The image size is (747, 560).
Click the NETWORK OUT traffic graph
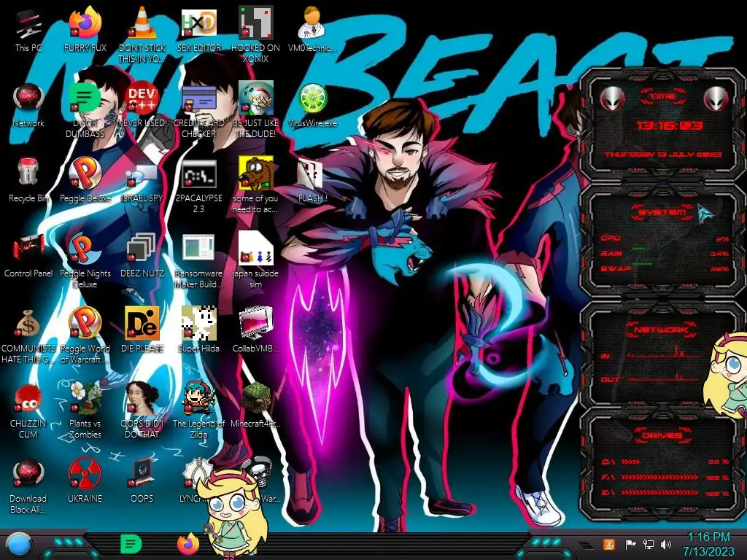[x=664, y=377]
